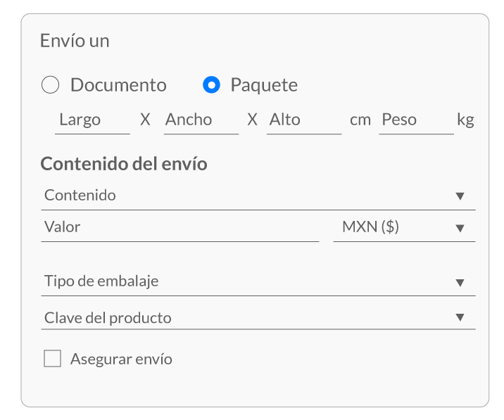Click the Contenido del envío heading
Screen dimensions: 504x420
click(x=124, y=164)
